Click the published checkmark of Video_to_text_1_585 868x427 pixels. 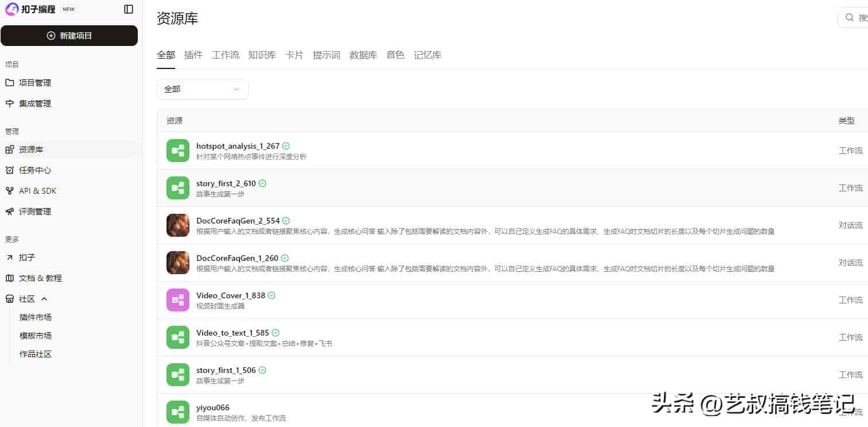pos(276,333)
